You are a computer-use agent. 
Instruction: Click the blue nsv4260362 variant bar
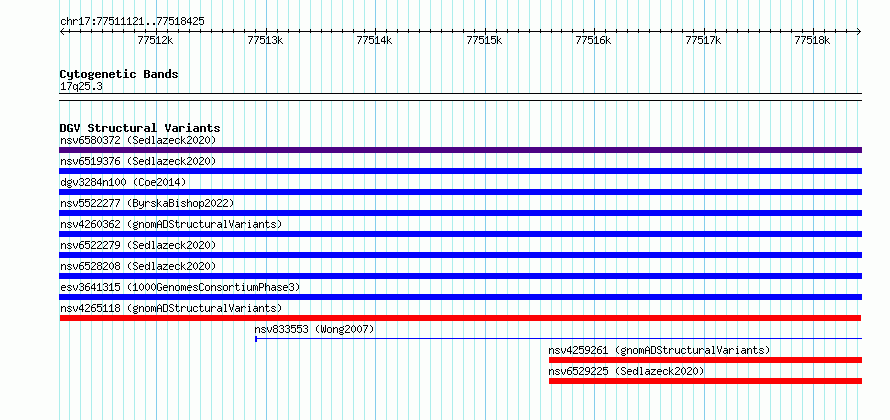coord(460,234)
